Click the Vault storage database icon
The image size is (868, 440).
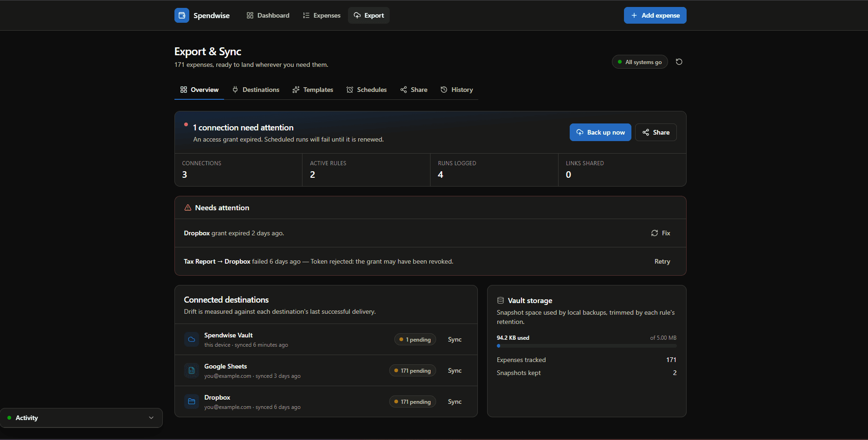tap(501, 300)
